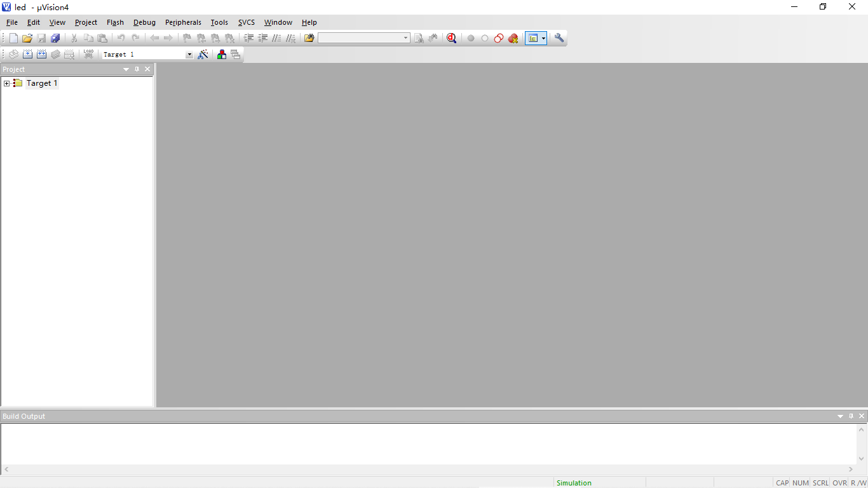Open the File menu
Image resolution: width=868 pixels, height=488 pixels.
(12, 22)
